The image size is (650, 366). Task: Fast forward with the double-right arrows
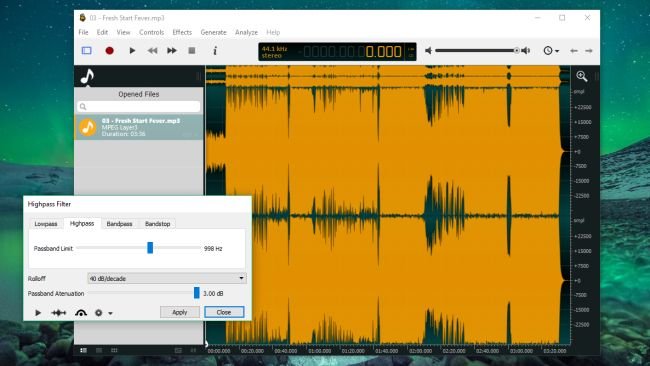pyautogui.click(x=172, y=51)
